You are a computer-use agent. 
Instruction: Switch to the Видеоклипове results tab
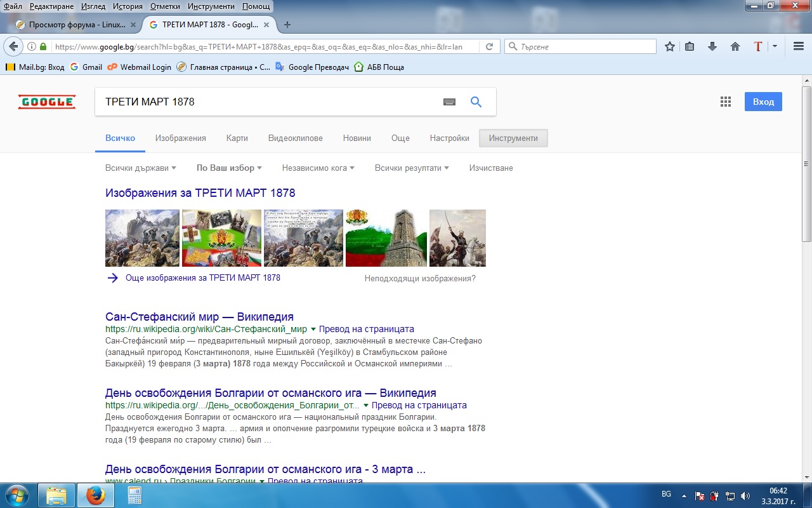click(x=296, y=138)
